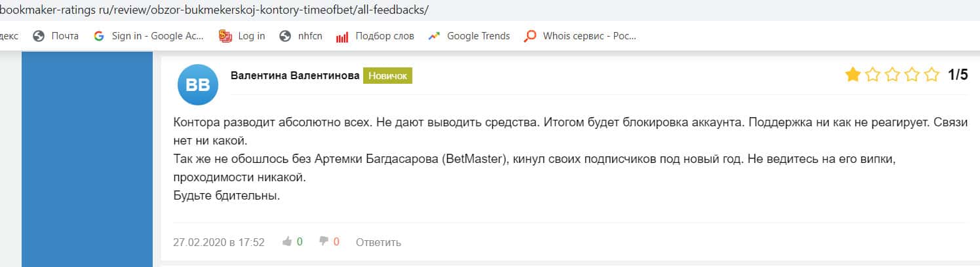Select the third rating star

pyautogui.click(x=892, y=75)
